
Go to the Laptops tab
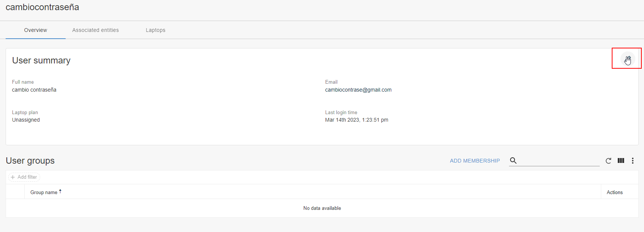point(156,30)
